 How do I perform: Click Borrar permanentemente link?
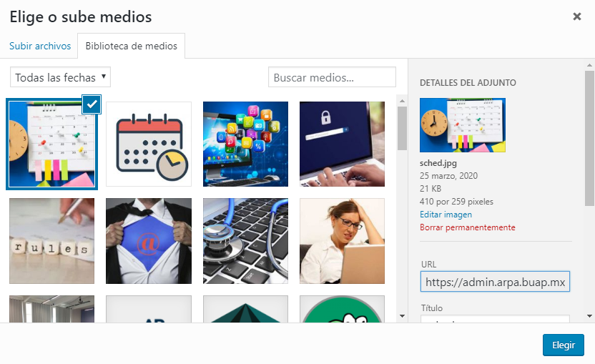468,227
